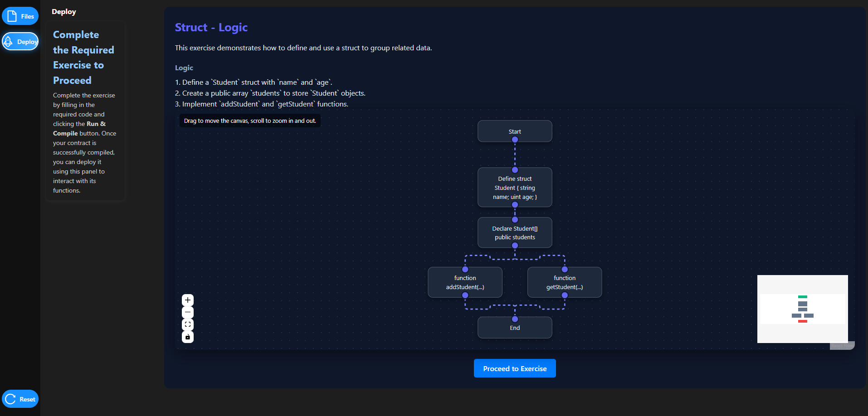The width and height of the screenshot is (868, 416).
Task: Select the End node
Action: coord(515,328)
